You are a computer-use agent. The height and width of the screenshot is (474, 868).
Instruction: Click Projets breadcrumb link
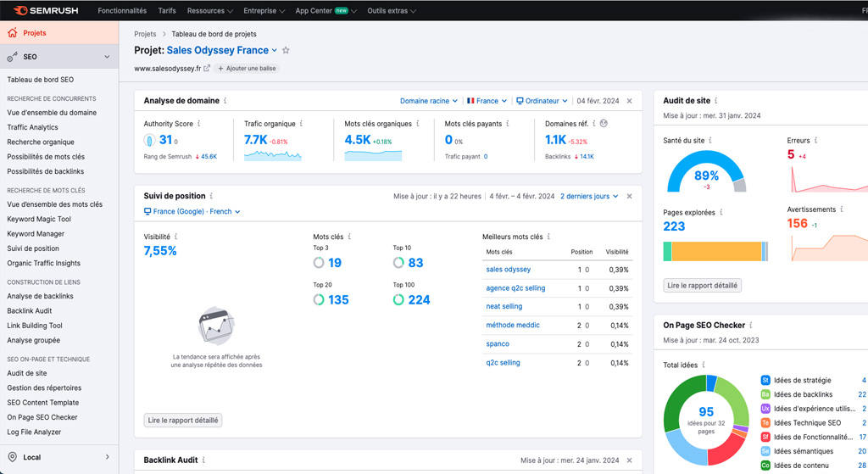(145, 34)
